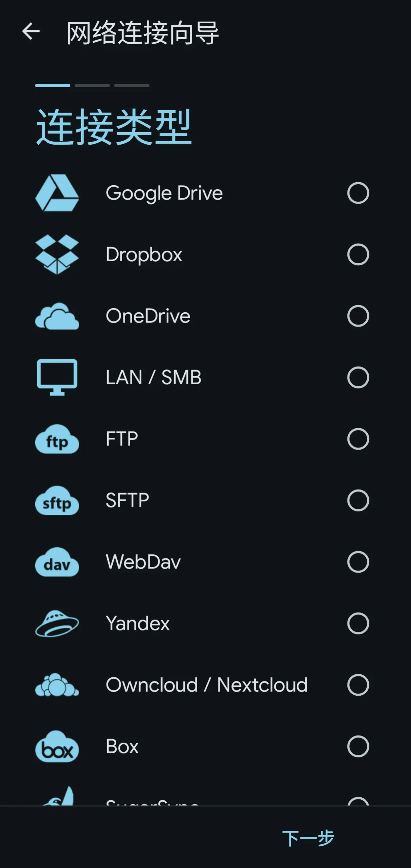Select the Box radio button
The height and width of the screenshot is (868, 411).
358,746
